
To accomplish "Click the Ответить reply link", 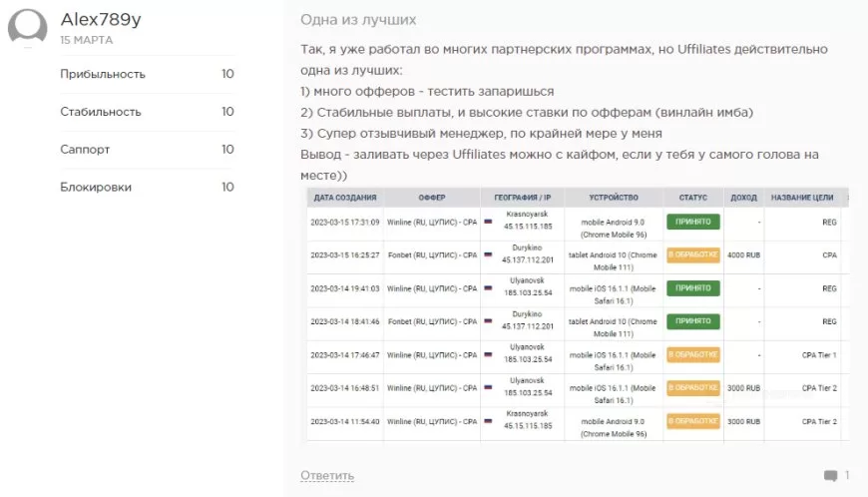I will (327, 475).
